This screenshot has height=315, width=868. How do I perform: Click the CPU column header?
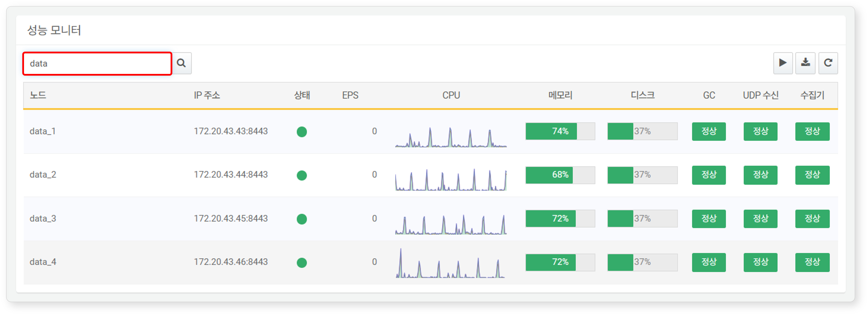click(451, 95)
